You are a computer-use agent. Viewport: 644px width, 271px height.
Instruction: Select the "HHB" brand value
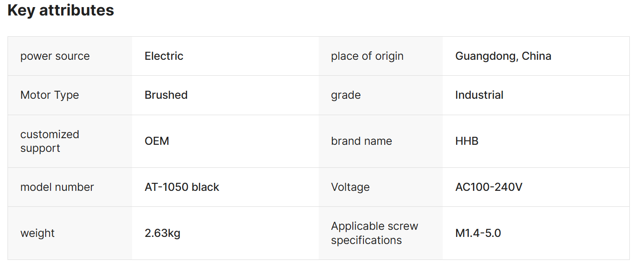click(x=467, y=141)
